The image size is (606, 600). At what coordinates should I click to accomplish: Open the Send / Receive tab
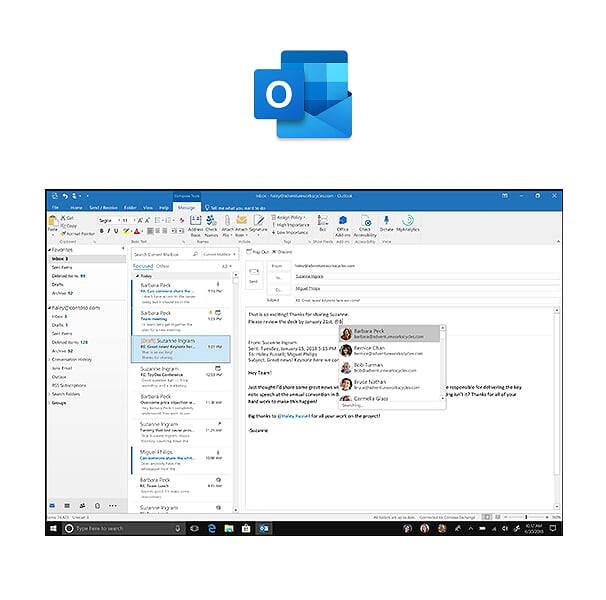[x=103, y=208]
